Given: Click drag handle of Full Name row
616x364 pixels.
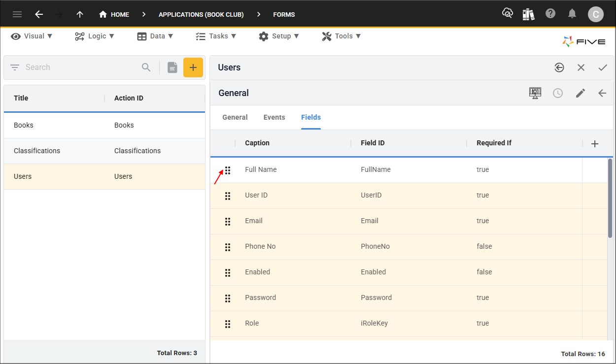Looking at the screenshot, I should (x=228, y=170).
